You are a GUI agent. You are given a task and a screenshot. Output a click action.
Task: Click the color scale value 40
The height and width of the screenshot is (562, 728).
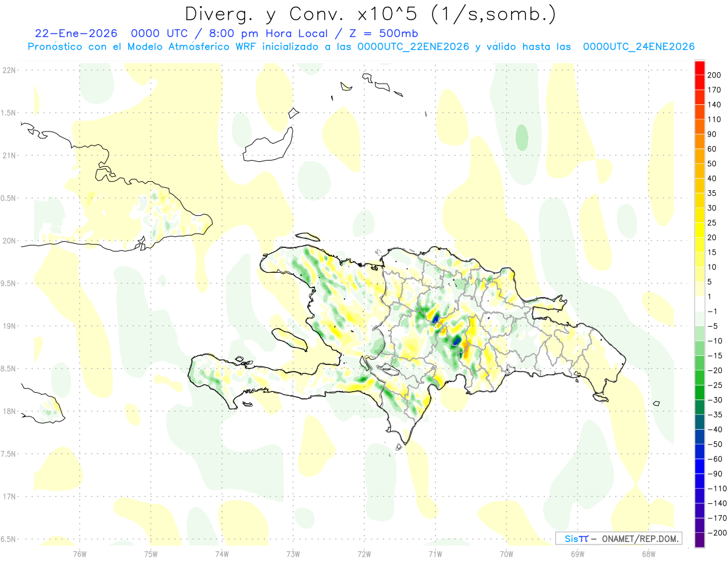[712, 178]
